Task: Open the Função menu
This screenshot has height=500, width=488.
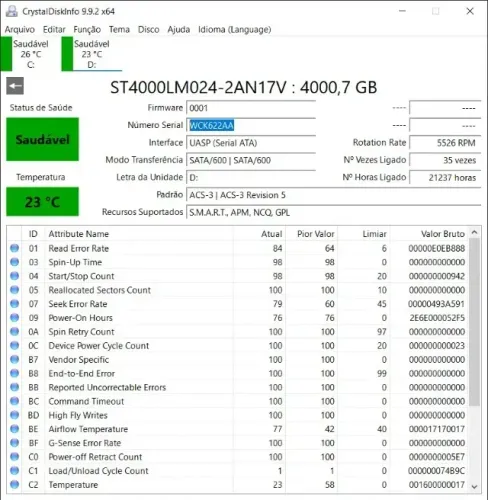Action: coord(87,29)
